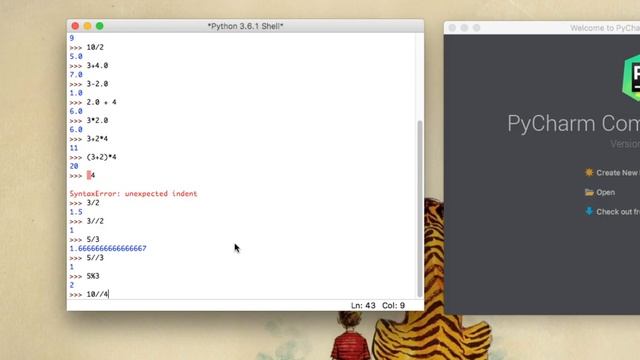Click the Check out download arrow icon
The image size is (640, 360).
pos(589,211)
